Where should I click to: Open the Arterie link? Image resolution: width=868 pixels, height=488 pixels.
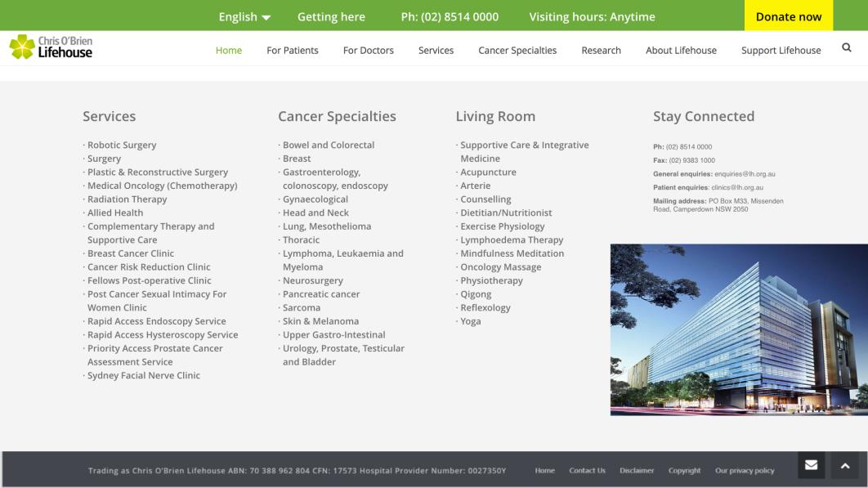click(x=476, y=186)
